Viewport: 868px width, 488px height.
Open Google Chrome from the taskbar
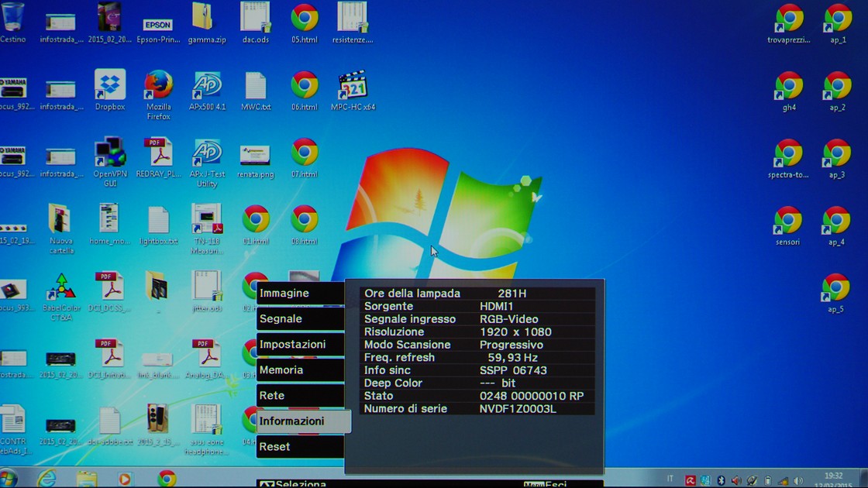(x=167, y=479)
